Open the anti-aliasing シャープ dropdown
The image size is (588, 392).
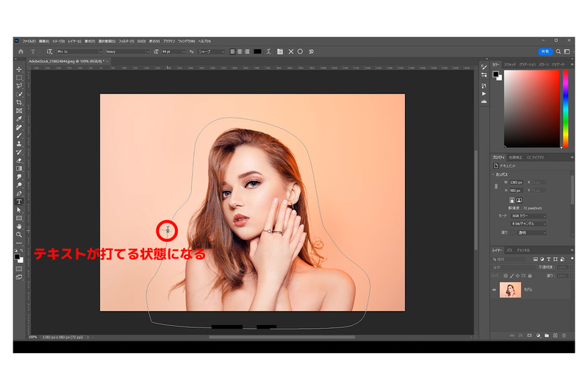pos(211,51)
